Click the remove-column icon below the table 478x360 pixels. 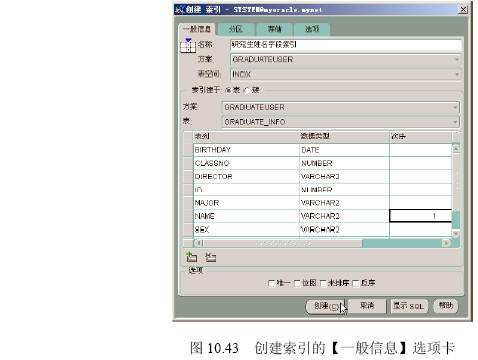pyautogui.click(x=210, y=257)
